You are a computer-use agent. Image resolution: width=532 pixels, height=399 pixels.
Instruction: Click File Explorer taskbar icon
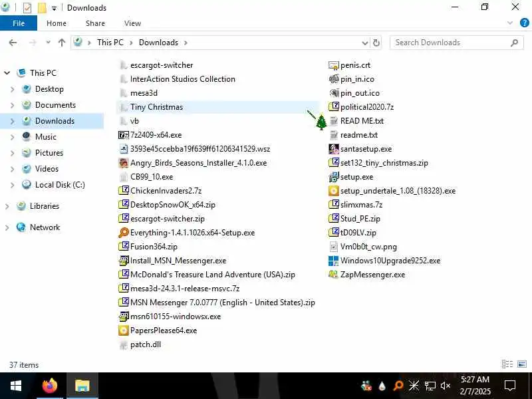82,386
